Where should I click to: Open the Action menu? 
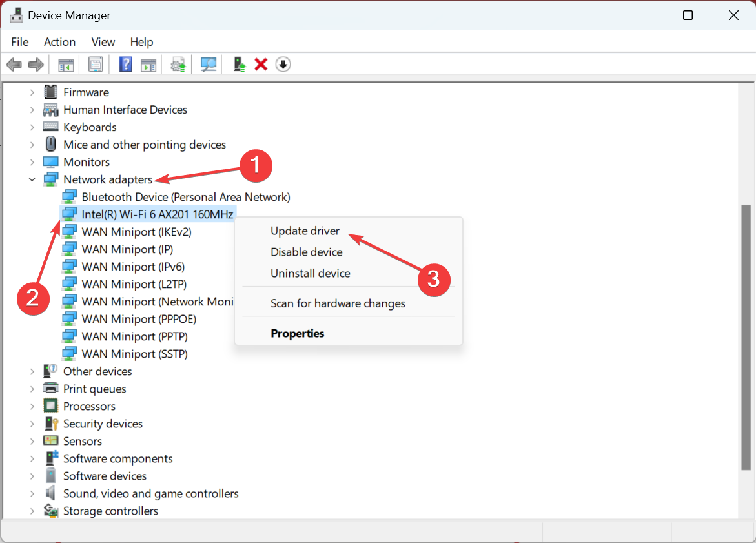60,42
